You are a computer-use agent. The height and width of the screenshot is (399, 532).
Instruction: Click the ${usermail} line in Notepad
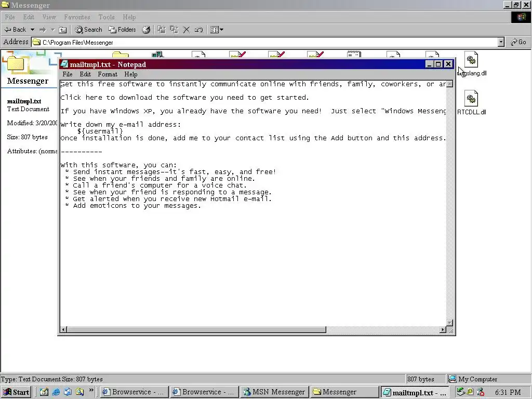pos(100,131)
